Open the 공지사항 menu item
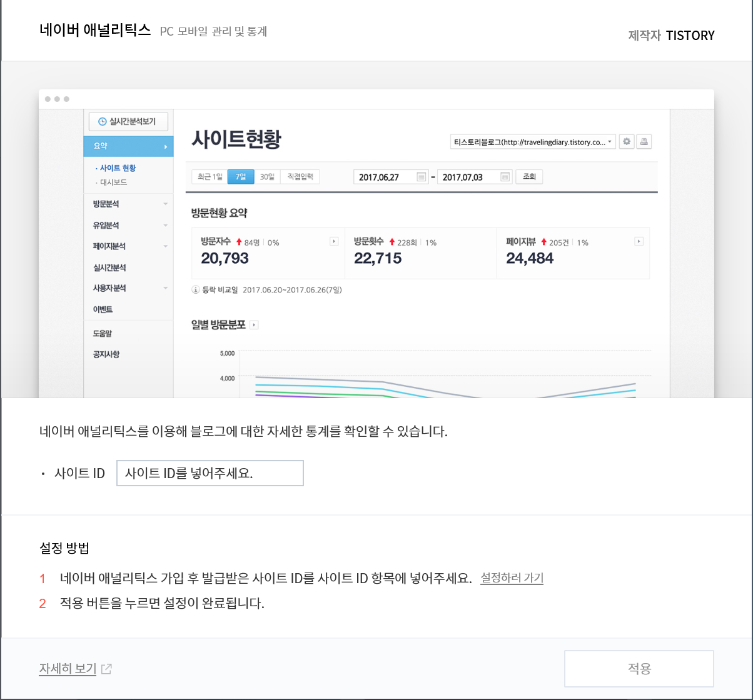This screenshot has height=700, width=753. click(x=106, y=354)
